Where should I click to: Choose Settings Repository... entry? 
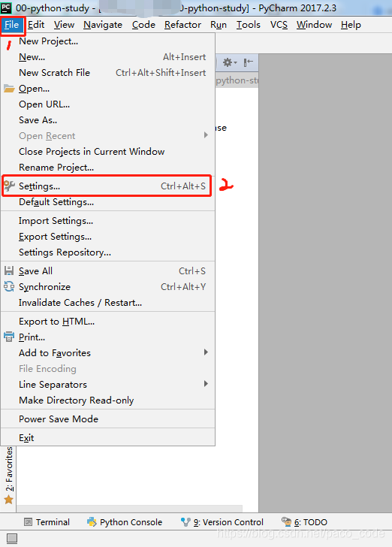coord(108,252)
